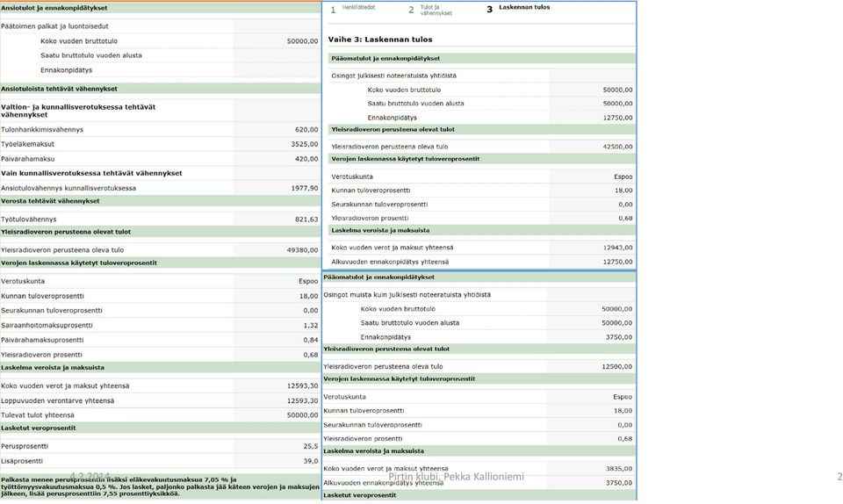843x504 pixels.
Task: Select step 3 Laskennan tulos tab
Action: pyautogui.click(x=518, y=8)
